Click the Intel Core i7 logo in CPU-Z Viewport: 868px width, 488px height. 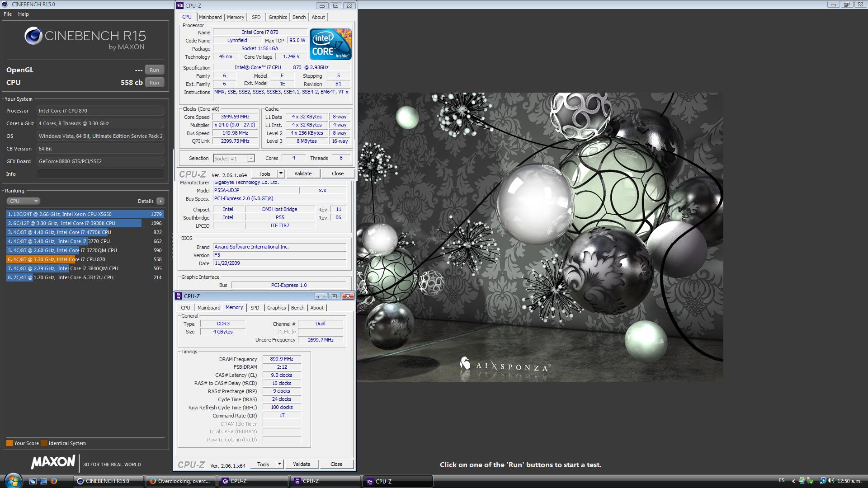[x=330, y=44]
